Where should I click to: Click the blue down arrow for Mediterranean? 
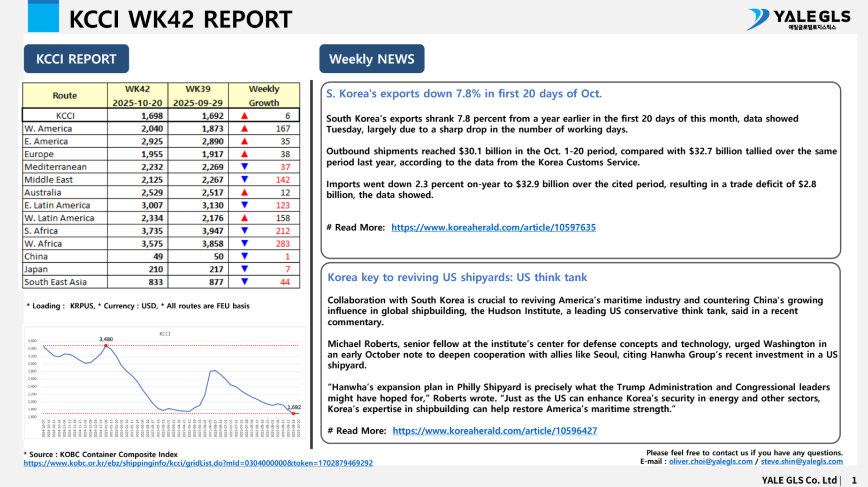pyautogui.click(x=245, y=167)
